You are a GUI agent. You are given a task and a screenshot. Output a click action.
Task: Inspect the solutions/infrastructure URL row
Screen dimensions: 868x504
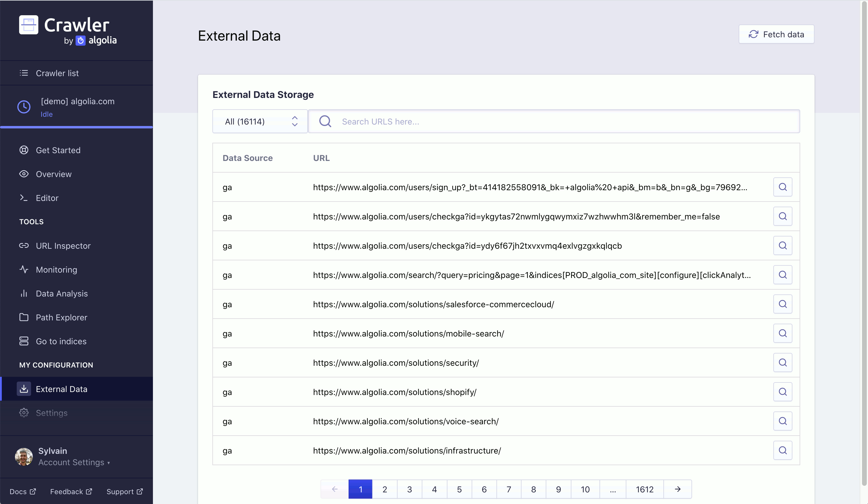783,450
